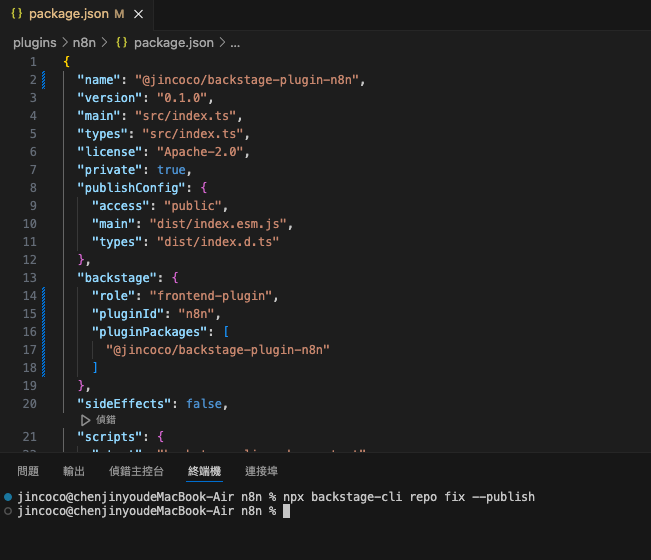Click the empty prompt circle decoration in terminal
Screen dimensions: 651x560
(8, 511)
